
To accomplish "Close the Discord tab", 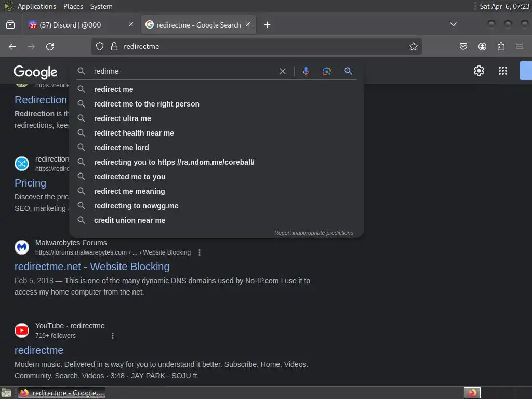I will [x=131, y=24].
